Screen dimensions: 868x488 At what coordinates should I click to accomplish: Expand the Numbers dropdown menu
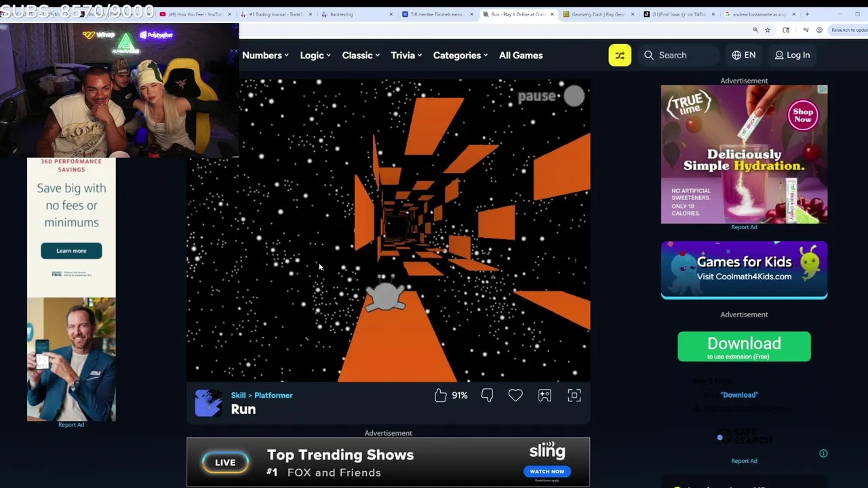tap(265, 56)
